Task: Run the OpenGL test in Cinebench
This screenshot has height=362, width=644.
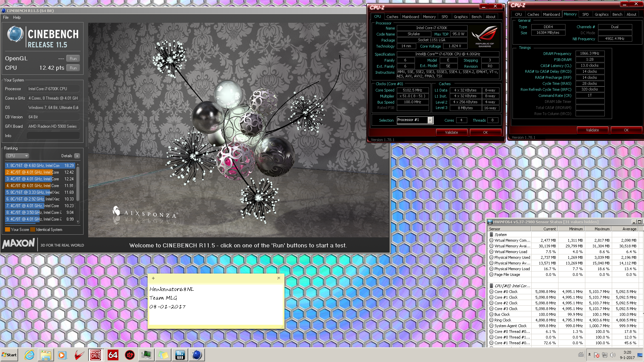Action: [x=73, y=59]
